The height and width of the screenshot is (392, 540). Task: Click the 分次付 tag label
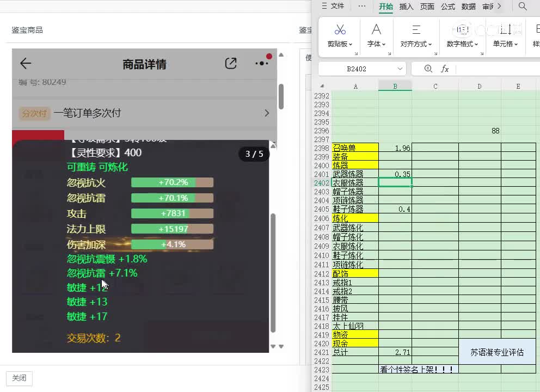(34, 113)
